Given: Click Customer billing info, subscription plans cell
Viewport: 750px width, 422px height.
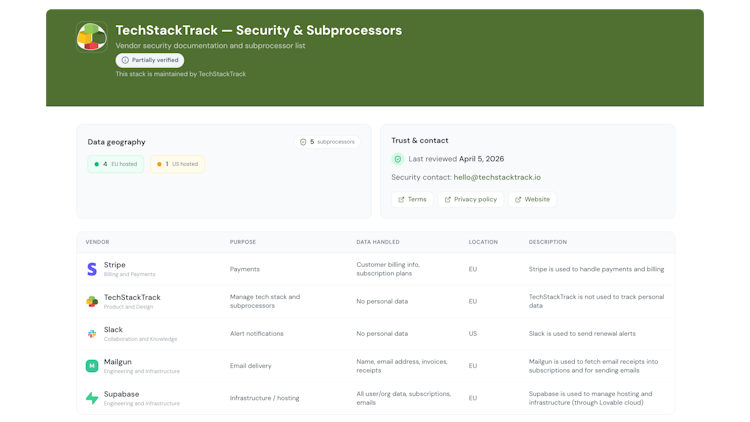Looking at the screenshot, I should tap(388, 269).
